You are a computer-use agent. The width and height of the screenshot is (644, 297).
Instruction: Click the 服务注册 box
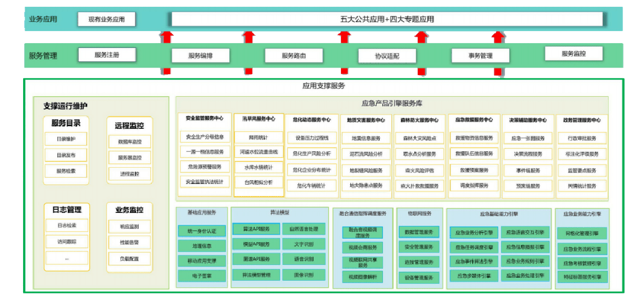tap(107, 55)
